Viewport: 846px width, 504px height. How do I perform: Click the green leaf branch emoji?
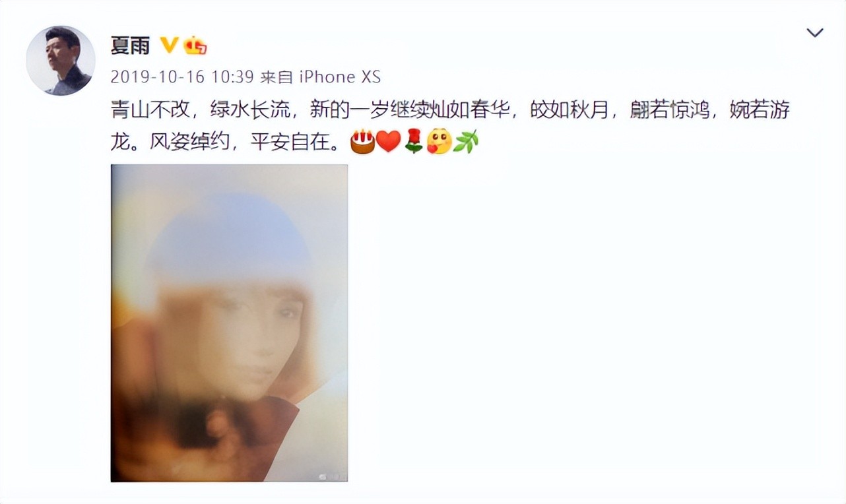(465, 142)
